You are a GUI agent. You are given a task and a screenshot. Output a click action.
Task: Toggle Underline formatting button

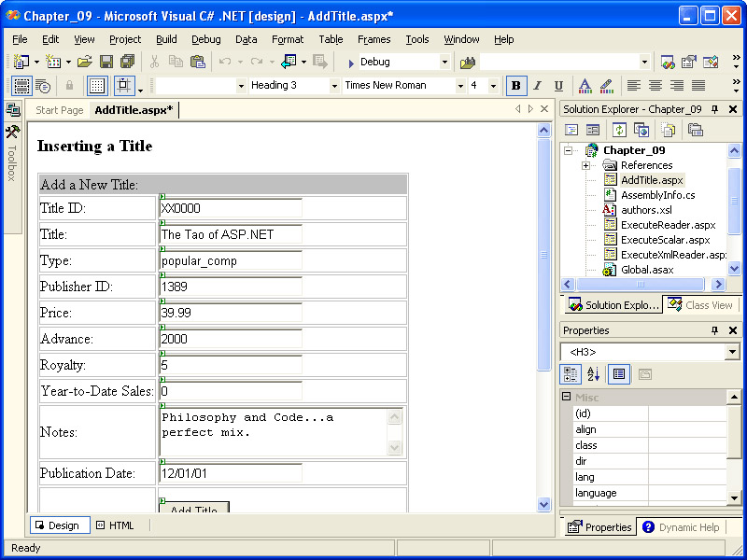pos(558,86)
